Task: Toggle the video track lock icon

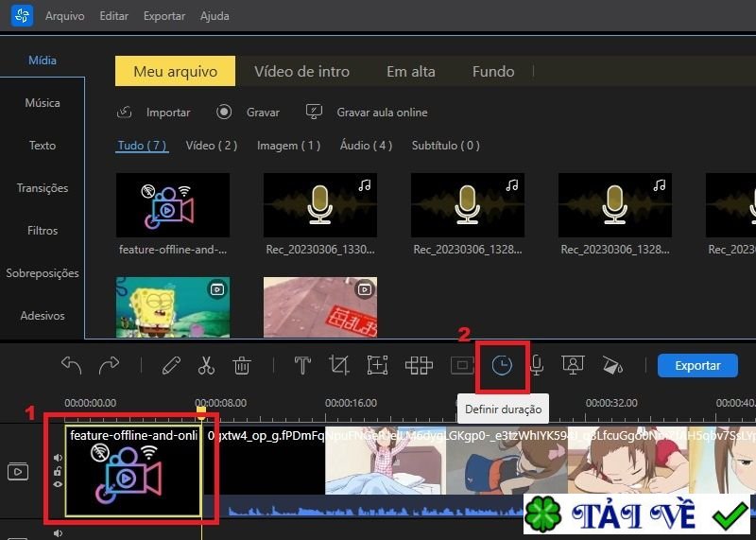Action: coord(58,472)
